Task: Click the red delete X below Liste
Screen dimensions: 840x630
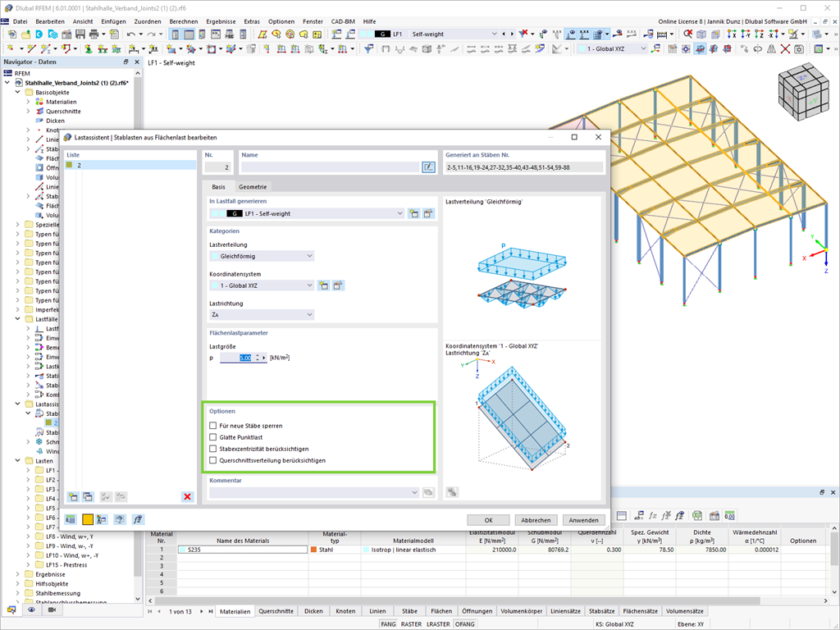Action: point(188,496)
